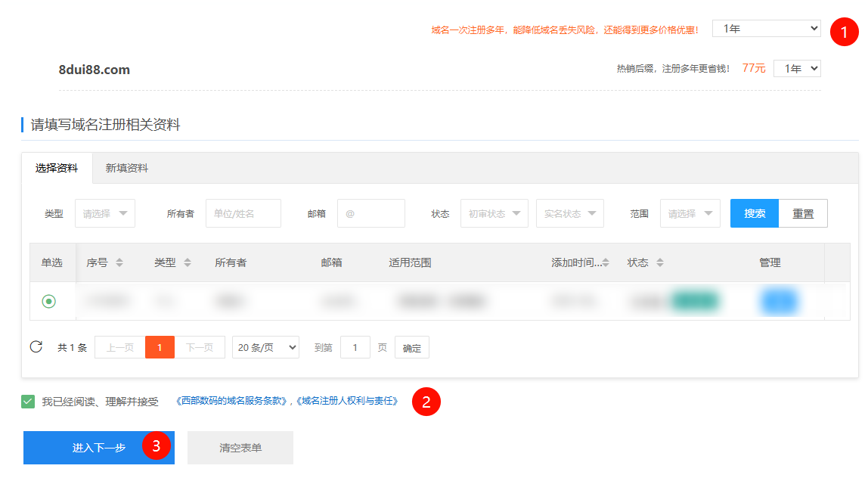The image size is (868, 478).
Task: Click the table refresh icon
Action: point(36,347)
